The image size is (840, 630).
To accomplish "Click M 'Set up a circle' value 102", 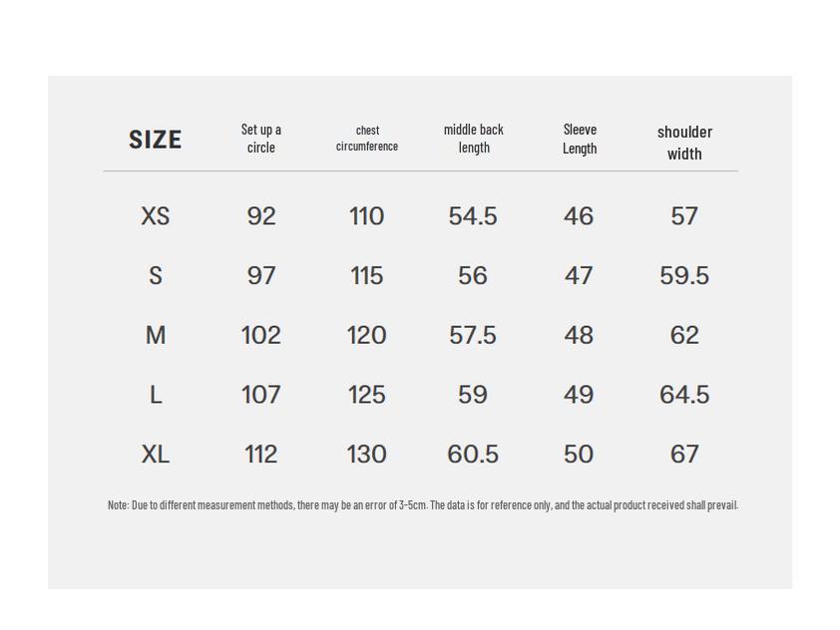I will (261, 336).
